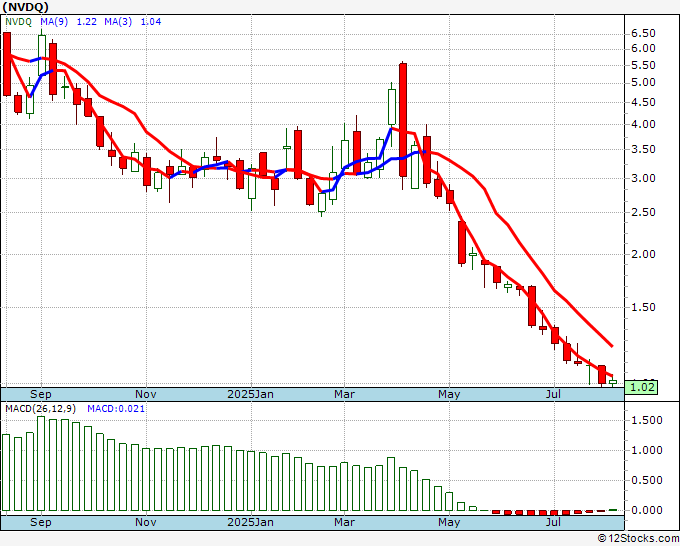Click Sep on the MACD panel date axis
The image size is (680, 546).
pyautogui.click(x=41, y=522)
